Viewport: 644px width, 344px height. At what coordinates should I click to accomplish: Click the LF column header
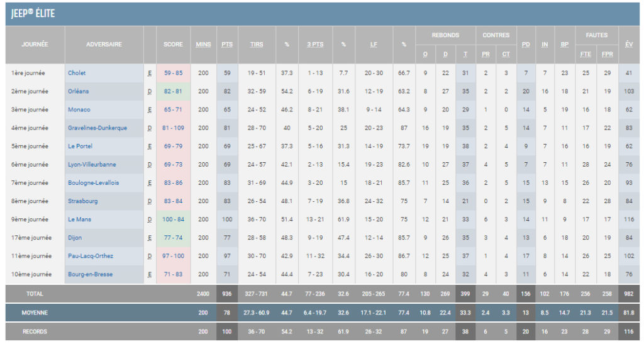point(374,44)
